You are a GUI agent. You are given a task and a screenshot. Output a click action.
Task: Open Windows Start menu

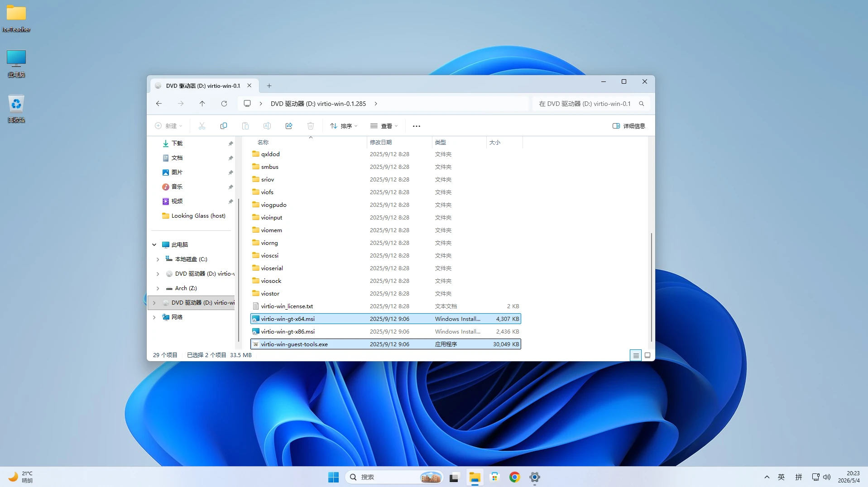333,477
